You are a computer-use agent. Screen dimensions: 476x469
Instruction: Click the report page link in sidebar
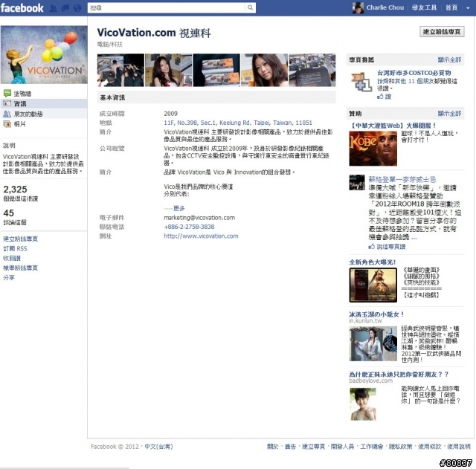click(20, 268)
